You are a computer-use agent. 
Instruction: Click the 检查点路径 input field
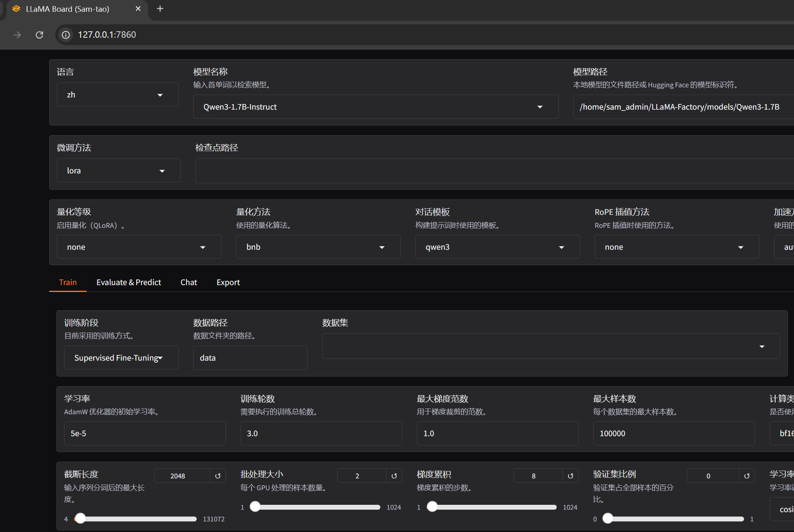click(495, 171)
